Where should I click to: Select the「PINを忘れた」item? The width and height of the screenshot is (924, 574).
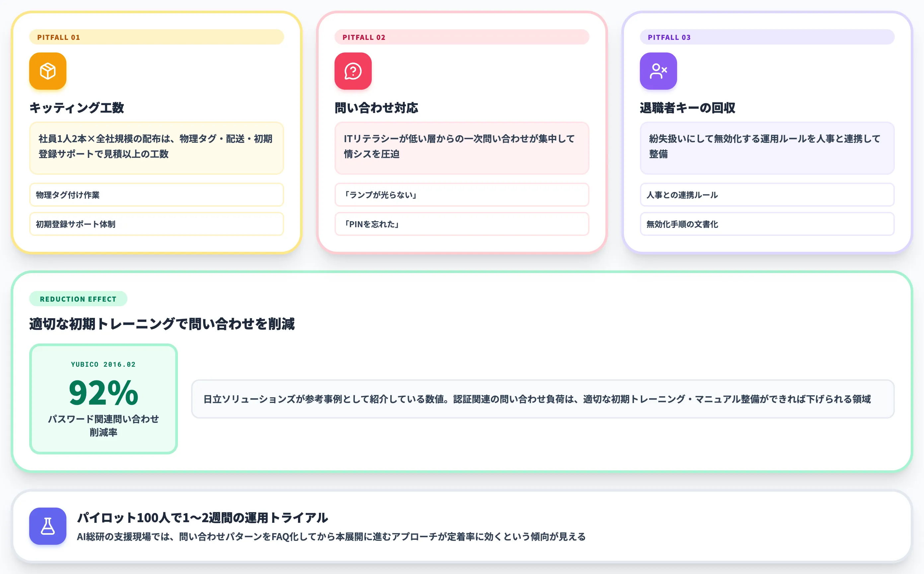462,224
